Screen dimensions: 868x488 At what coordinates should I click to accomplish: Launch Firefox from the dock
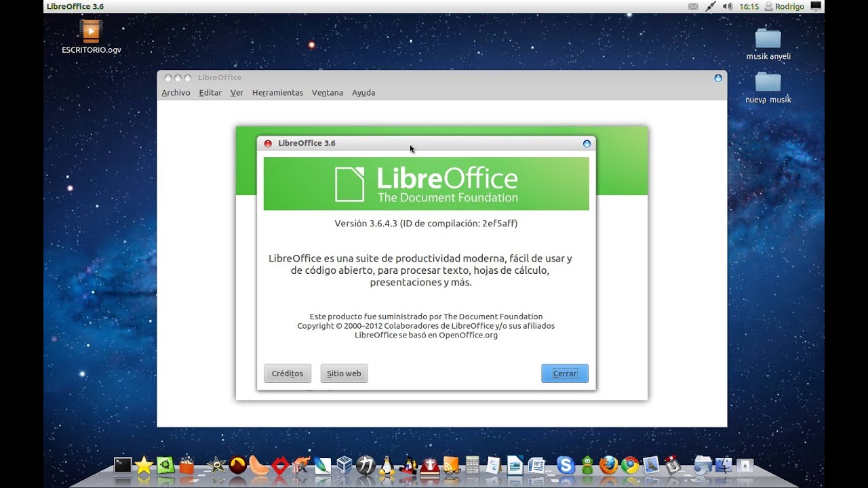pyautogui.click(x=608, y=465)
